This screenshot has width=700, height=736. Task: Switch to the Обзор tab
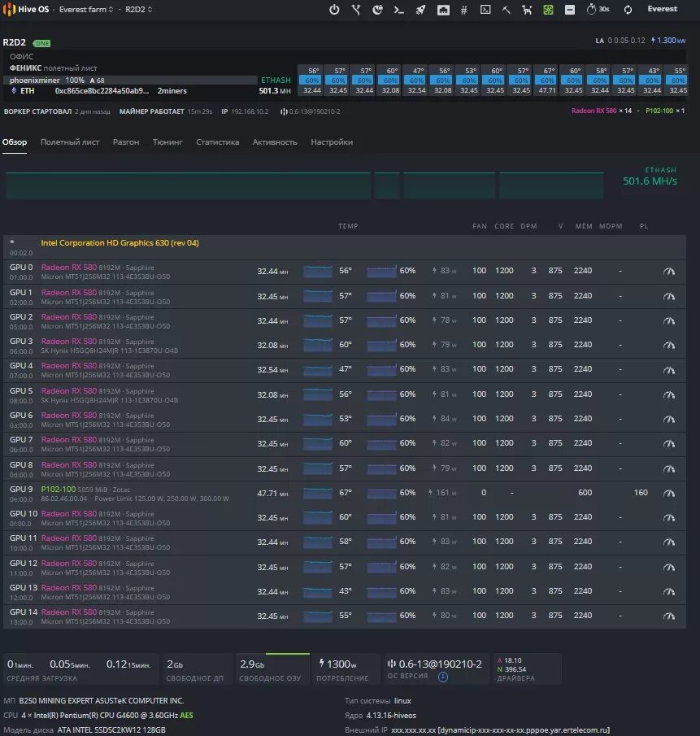tap(15, 142)
